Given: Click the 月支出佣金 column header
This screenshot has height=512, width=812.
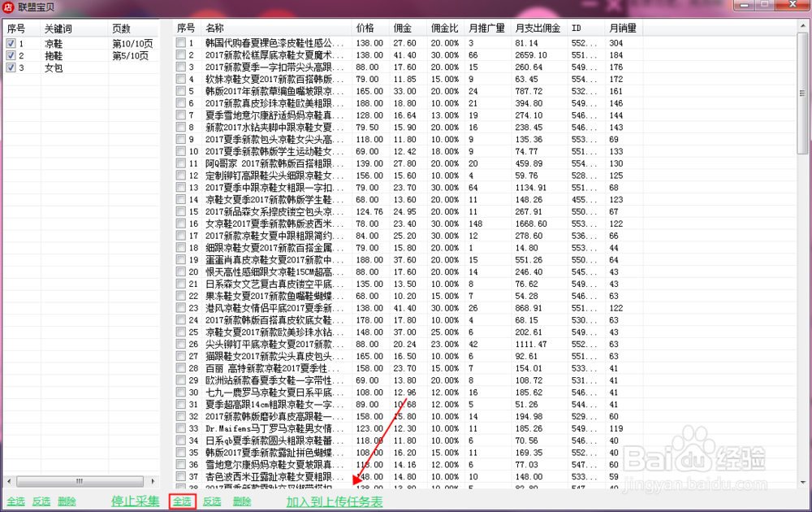Looking at the screenshot, I should (540, 28).
